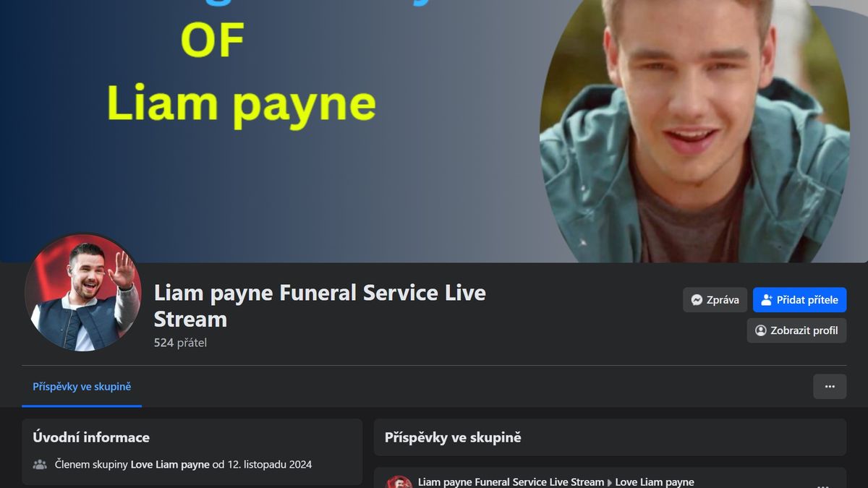Send a message via the Zpráva button

715,300
